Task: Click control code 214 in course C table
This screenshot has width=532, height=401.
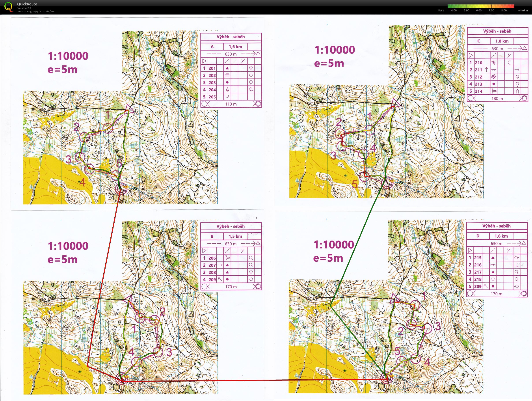Action: point(478,91)
